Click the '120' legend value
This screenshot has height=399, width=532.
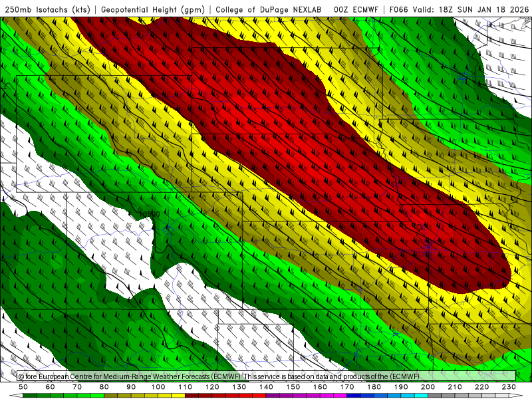[212, 387]
